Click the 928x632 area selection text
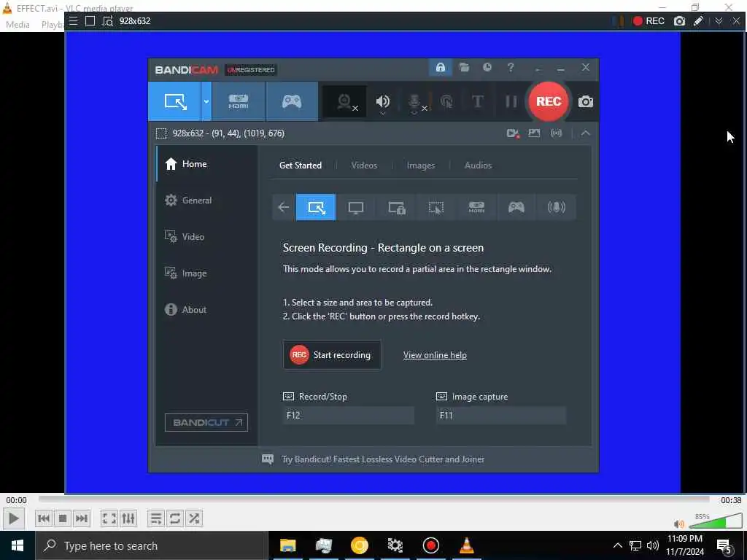The width and height of the screenshot is (747, 560). click(x=228, y=133)
